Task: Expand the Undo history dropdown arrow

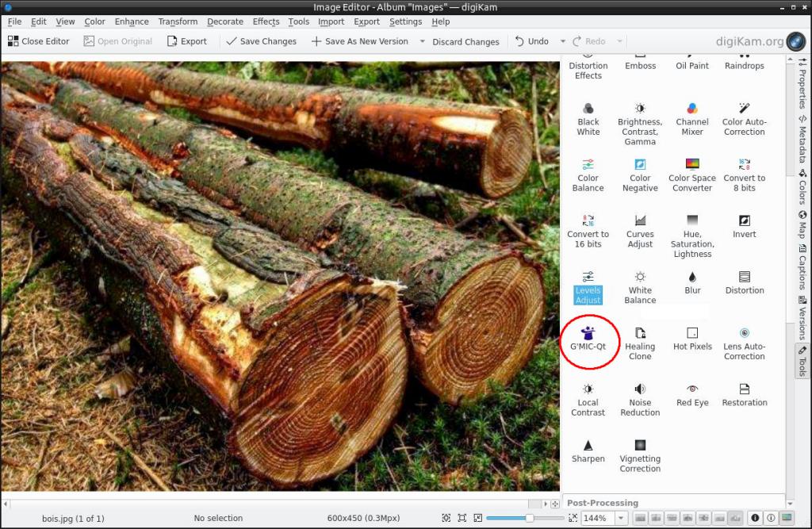Action: pos(562,41)
